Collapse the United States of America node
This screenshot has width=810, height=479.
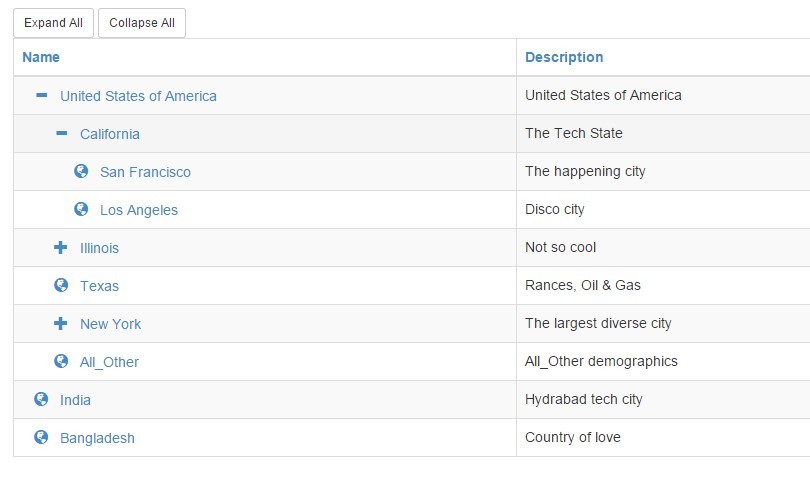[x=42, y=95]
